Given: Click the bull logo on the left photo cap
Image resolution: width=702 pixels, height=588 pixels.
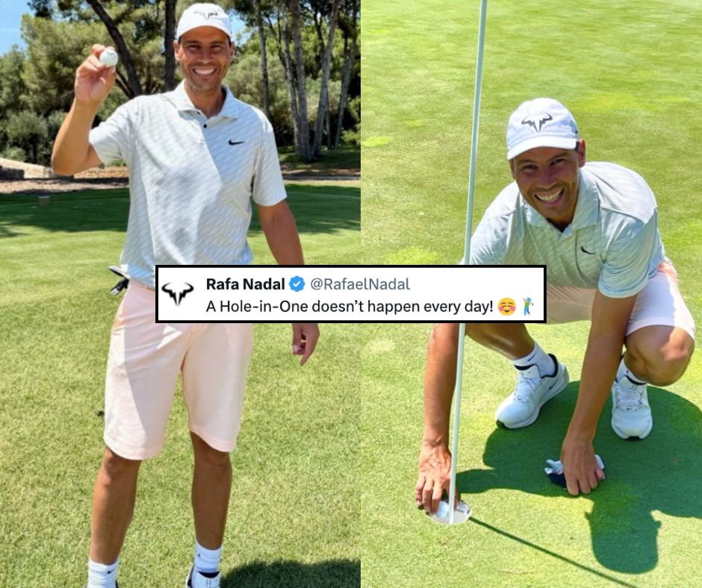Looking at the screenshot, I should tap(206, 14).
